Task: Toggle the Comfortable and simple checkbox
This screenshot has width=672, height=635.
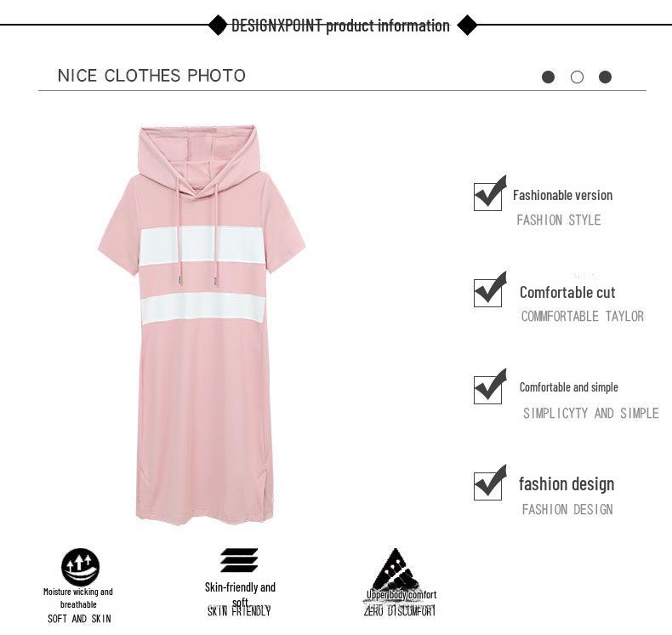Action: click(x=487, y=390)
